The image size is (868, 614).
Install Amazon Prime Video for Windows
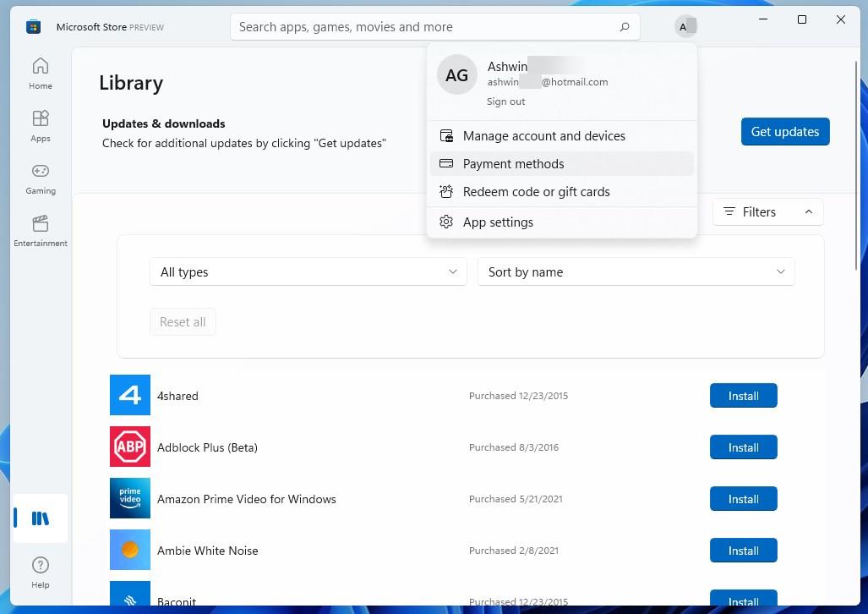click(x=744, y=499)
